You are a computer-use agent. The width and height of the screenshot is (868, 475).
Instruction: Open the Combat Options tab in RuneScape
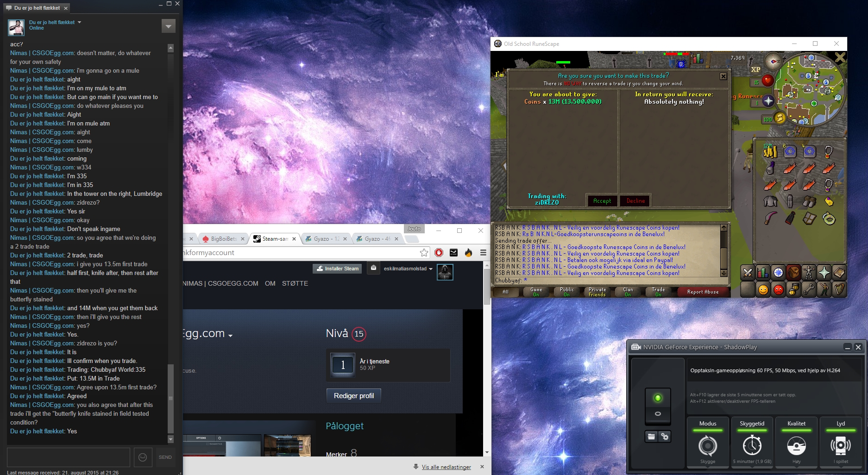pyautogui.click(x=748, y=273)
